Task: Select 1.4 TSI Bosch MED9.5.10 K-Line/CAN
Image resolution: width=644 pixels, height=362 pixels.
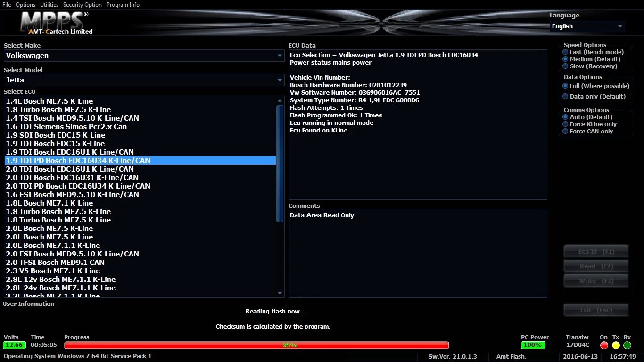Action: pyautogui.click(x=140, y=118)
